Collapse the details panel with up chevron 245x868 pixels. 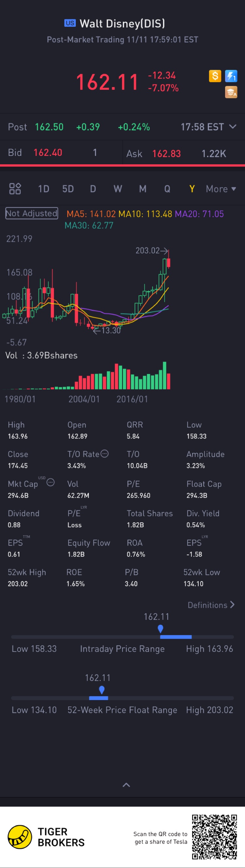coord(126,785)
